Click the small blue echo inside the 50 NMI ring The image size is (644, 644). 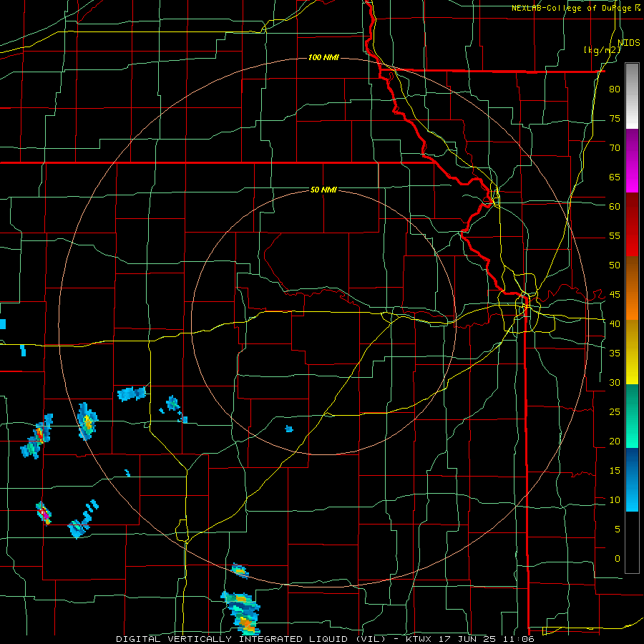click(x=289, y=429)
